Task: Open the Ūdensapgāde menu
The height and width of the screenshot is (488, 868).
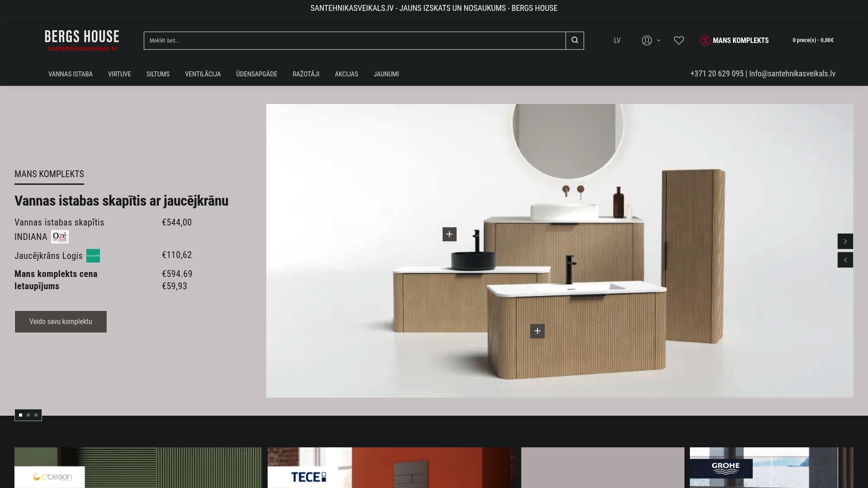Action: (256, 74)
